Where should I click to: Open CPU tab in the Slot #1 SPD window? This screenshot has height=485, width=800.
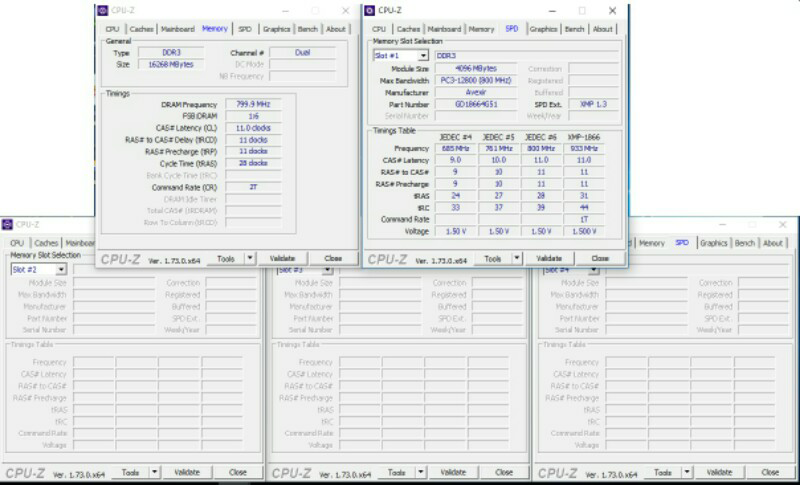click(379, 29)
